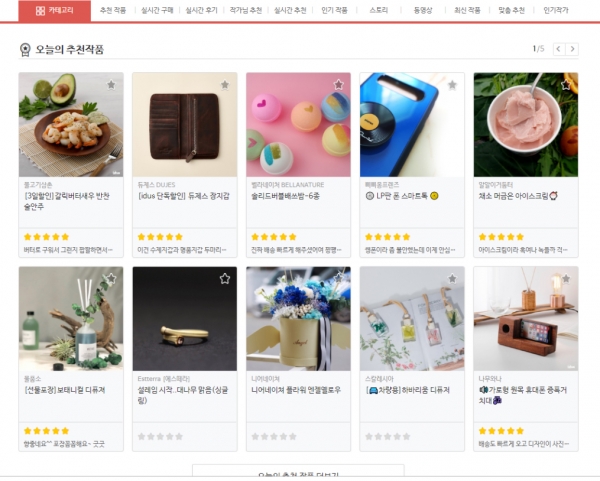The width and height of the screenshot is (600, 481).
Task: Star the wooden phone amplifier stand
Action: pyautogui.click(x=566, y=278)
